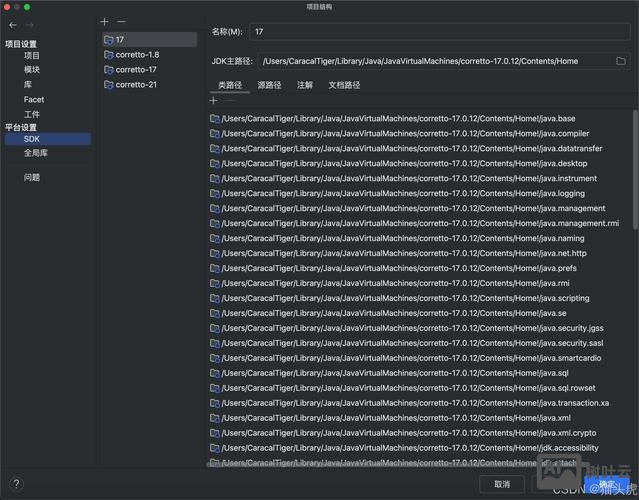The width and height of the screenshot is (639, 500).
Task: Open 问题 page in sidebar
Action: [32, 177]
